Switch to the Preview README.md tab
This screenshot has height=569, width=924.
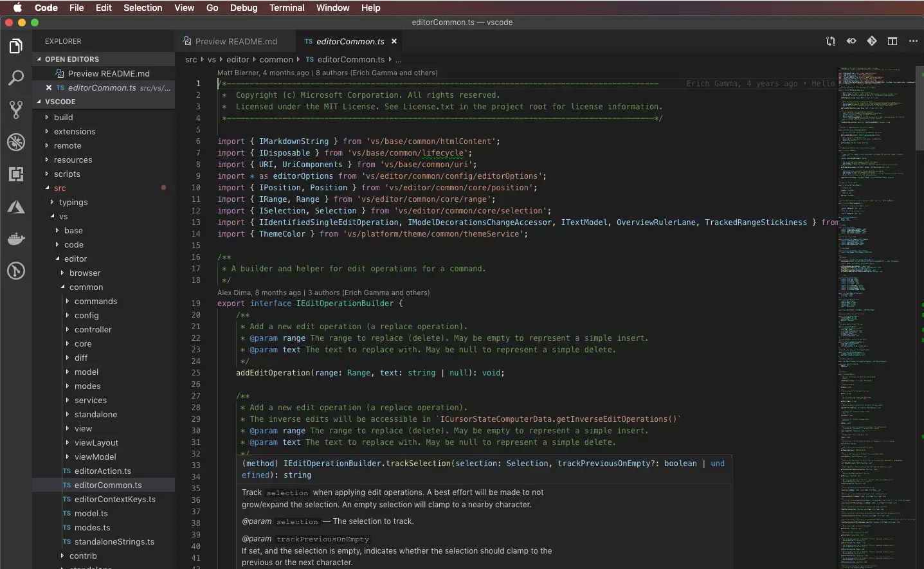[x=235, y=42]
